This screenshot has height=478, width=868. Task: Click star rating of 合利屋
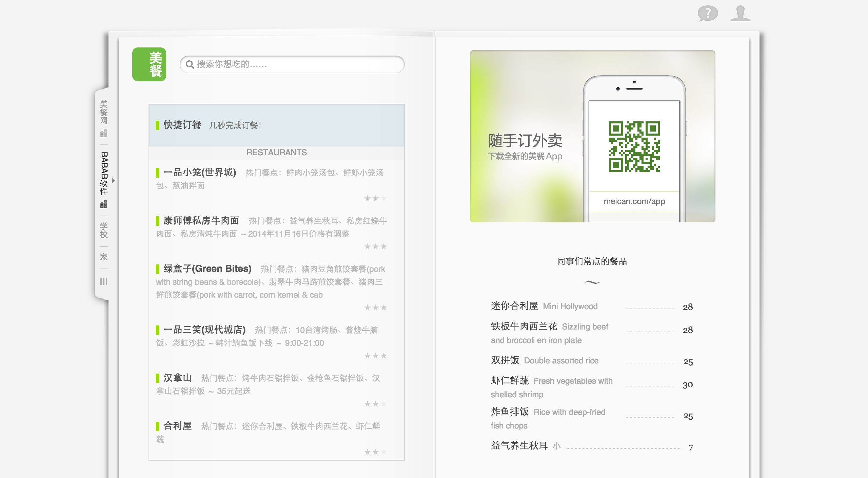[x=375, y=452]
